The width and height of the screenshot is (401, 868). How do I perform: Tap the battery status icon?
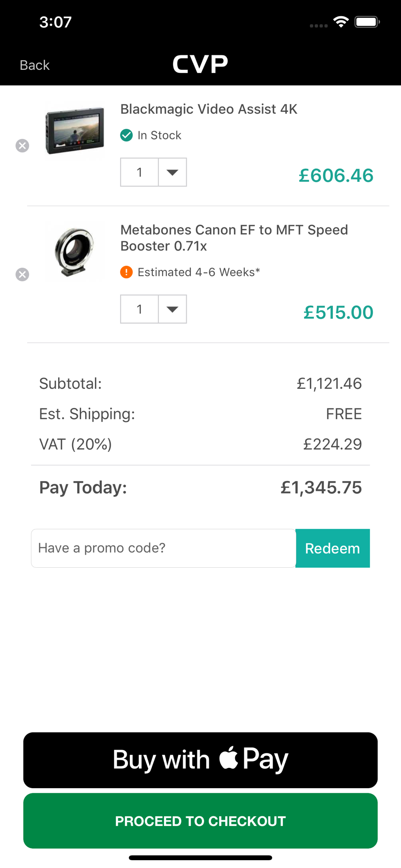click(x=367, y=22)
